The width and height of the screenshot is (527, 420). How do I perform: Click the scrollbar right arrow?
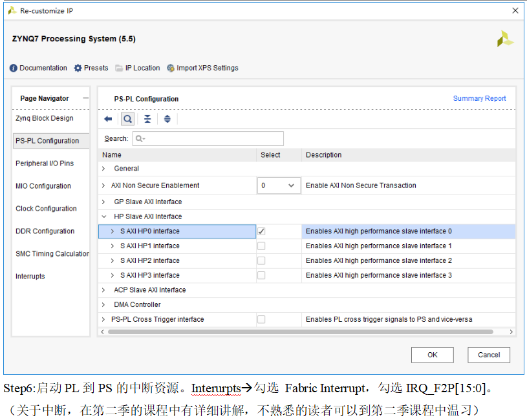(511, 331)
